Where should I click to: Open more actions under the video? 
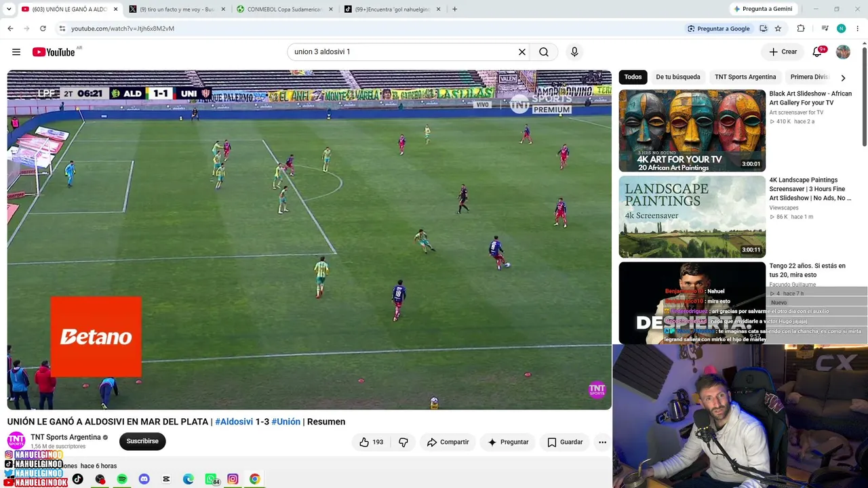tap(602, 442)
